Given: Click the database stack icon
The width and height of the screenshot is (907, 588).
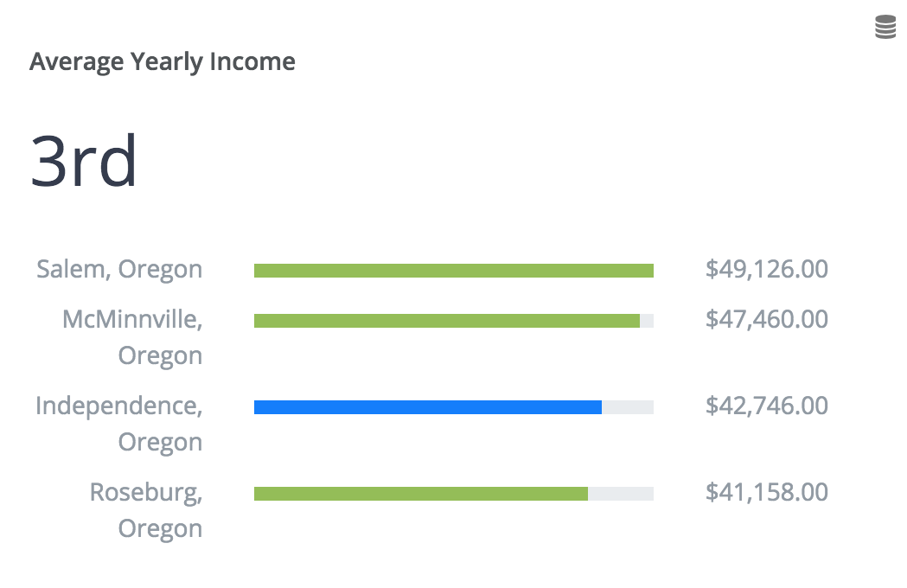Looking at the screenshot, I should tap(885, 27).
